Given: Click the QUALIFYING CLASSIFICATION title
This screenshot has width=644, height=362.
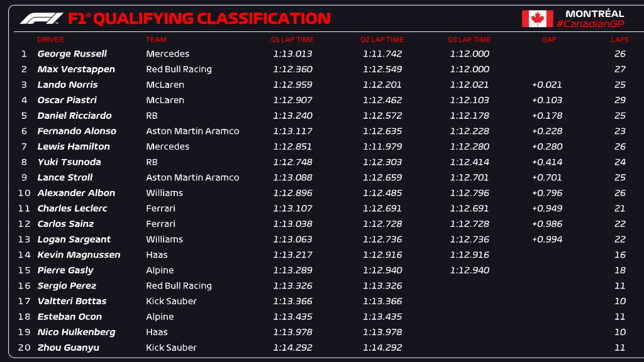Looking at the screenshot, I should [199, 19].
